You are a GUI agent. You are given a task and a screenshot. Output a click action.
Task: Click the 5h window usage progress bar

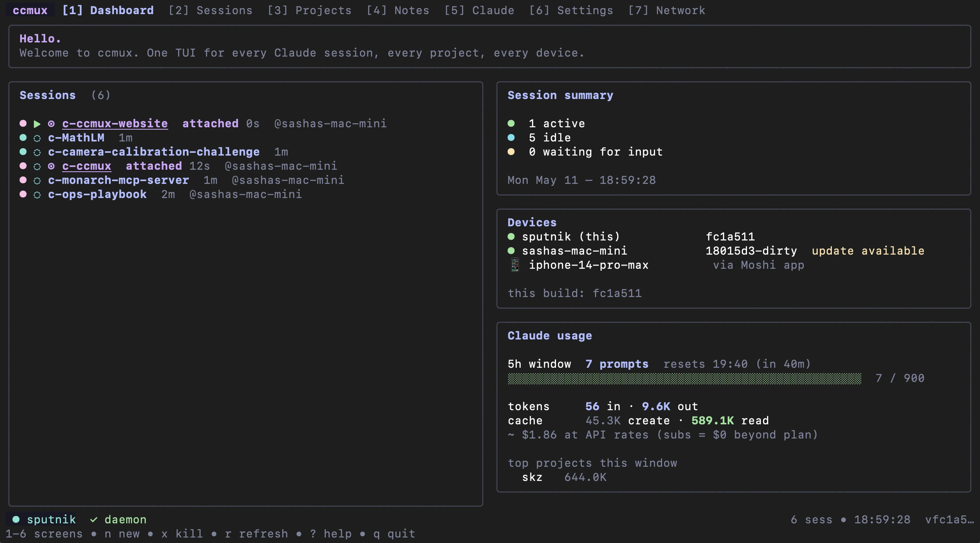685,378
